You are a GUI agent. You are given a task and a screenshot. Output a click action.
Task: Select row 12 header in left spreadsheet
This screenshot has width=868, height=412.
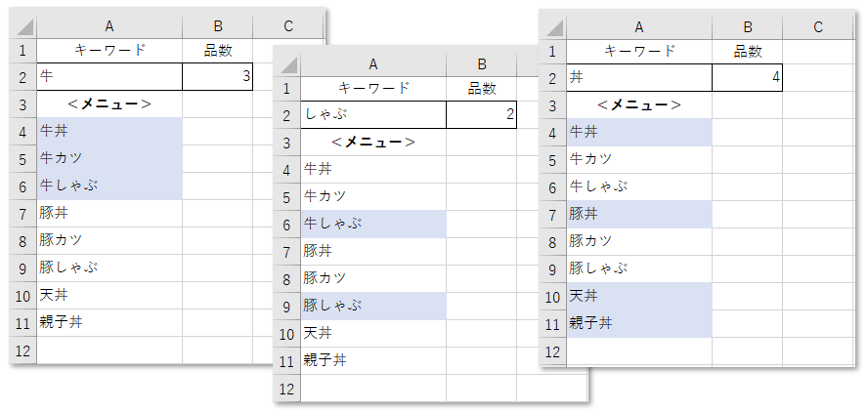[22, 350]
